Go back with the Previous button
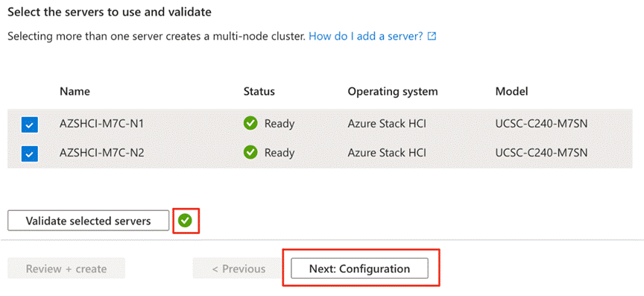 click(x=239, y=268)
